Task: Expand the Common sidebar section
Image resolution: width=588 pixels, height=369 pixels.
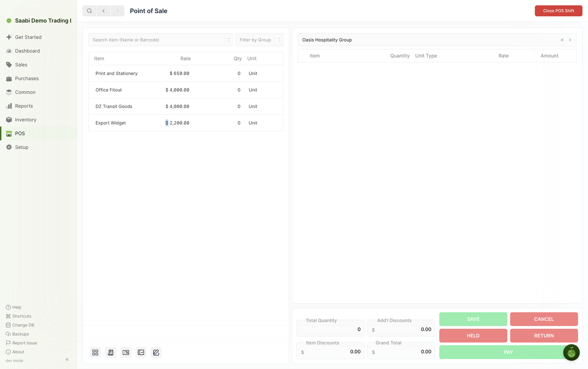Action: pos(39,92)
